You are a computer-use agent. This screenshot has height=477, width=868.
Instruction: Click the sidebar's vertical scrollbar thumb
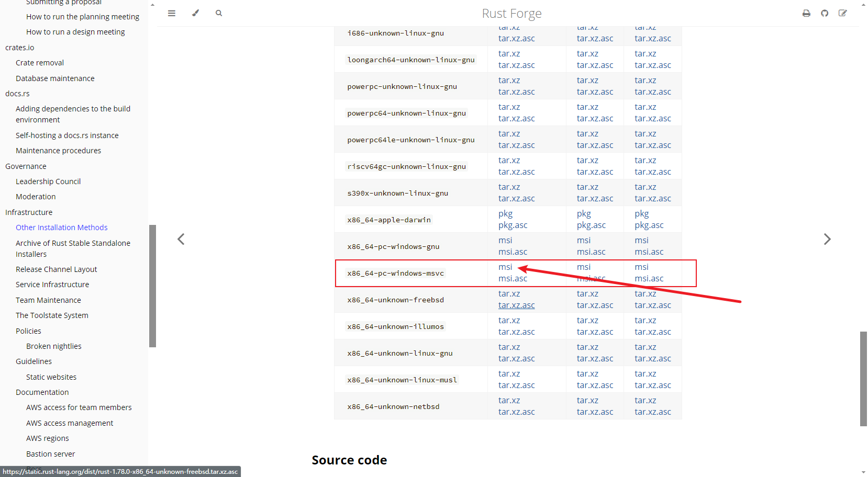[x=152, y=286]
